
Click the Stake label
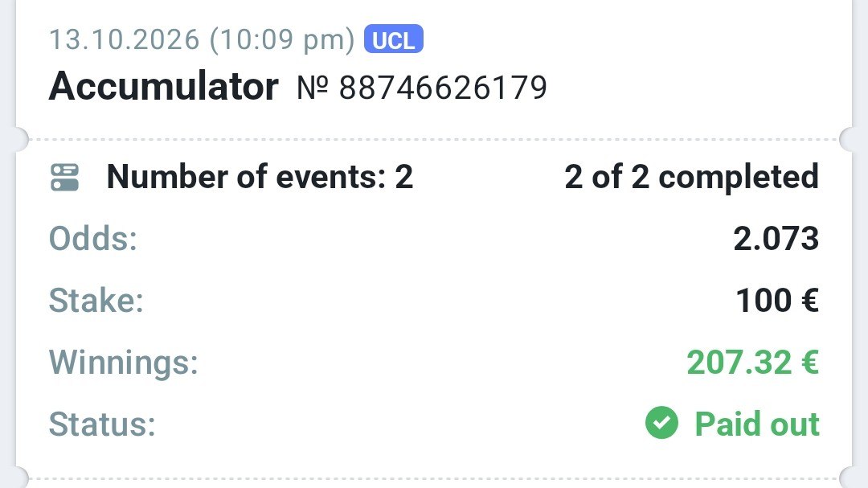click(x=96, y=301)
